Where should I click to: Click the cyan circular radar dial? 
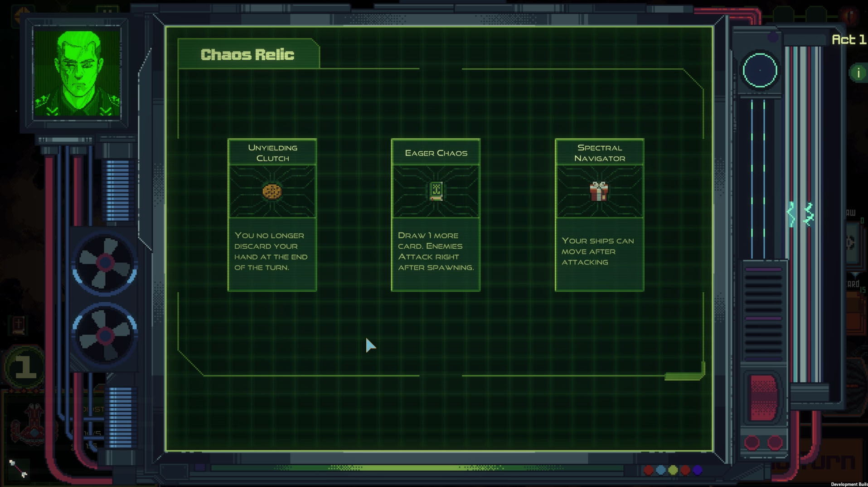pyautogui.click(x=760, y=71)
